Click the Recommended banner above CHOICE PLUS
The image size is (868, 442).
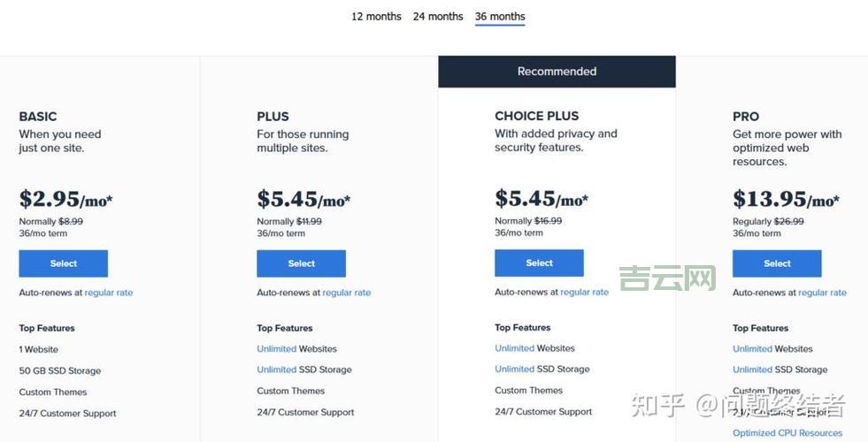point(557,72)
